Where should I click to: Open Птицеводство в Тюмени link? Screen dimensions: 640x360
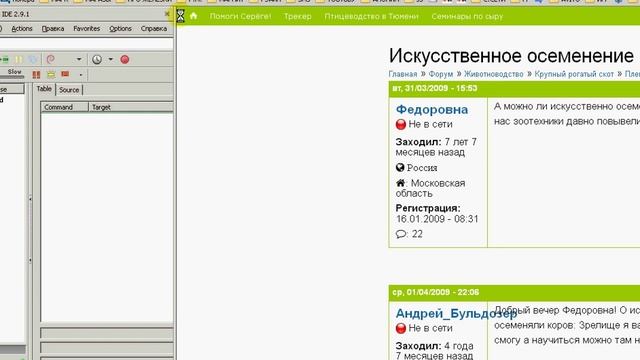click(x=371, y=16)
